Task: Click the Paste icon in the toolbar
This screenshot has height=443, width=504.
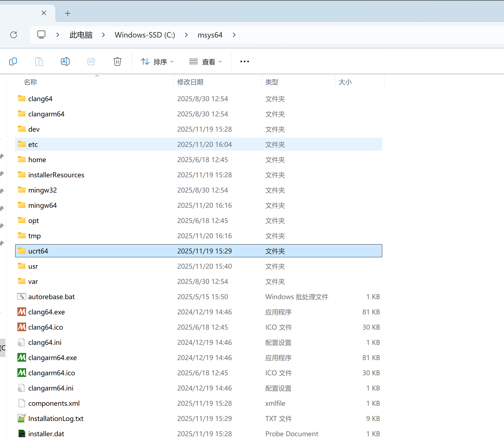Action: point(39,62)
